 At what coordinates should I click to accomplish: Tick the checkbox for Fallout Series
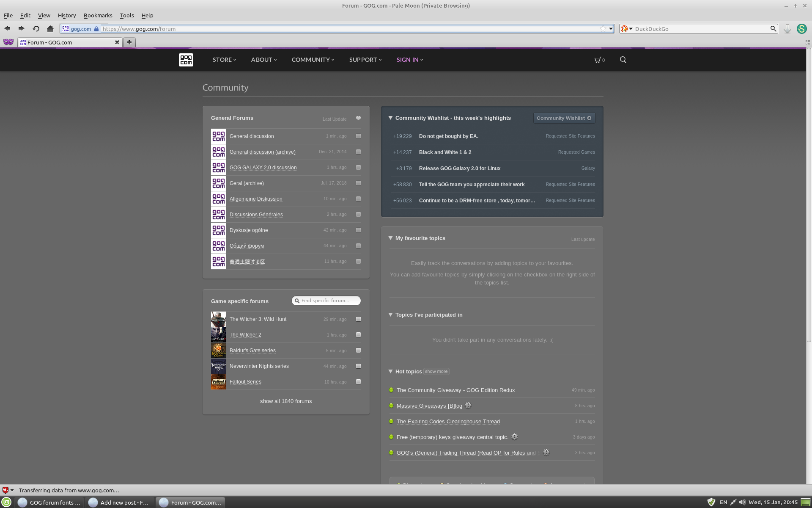point(359,382)
